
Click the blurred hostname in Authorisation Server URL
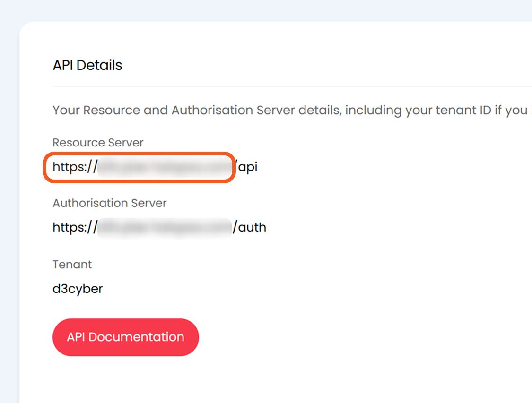(x=165, y=227)
